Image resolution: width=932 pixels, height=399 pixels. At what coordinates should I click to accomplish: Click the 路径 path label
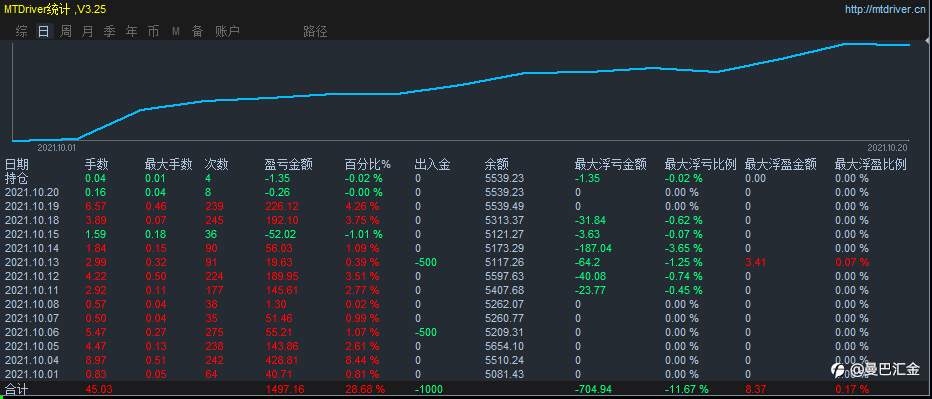click(315, 32)
